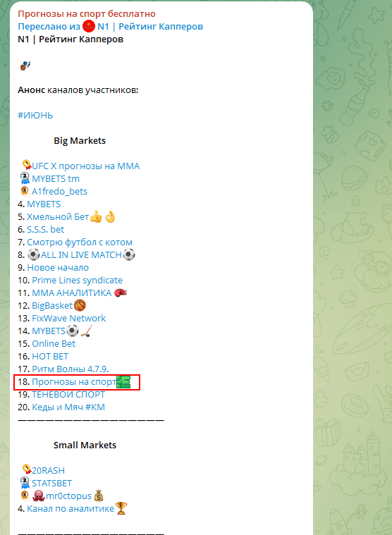Click the boxing glove emoji after "ММА АНАЛИТИКА"
Screen dimensions: 392x535
tap(120, 293)
